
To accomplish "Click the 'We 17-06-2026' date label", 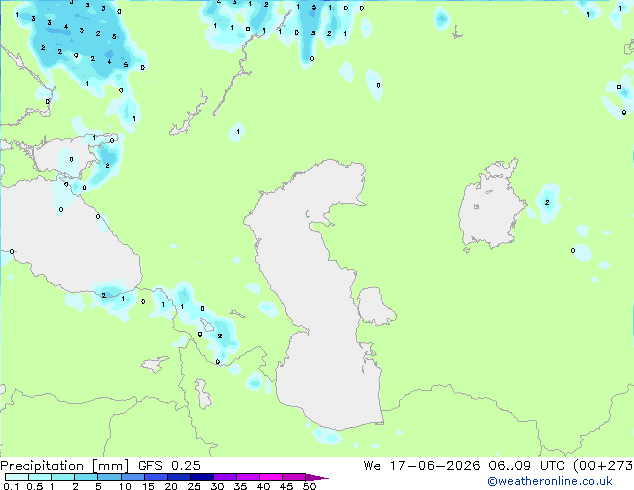I will (422, 466).
